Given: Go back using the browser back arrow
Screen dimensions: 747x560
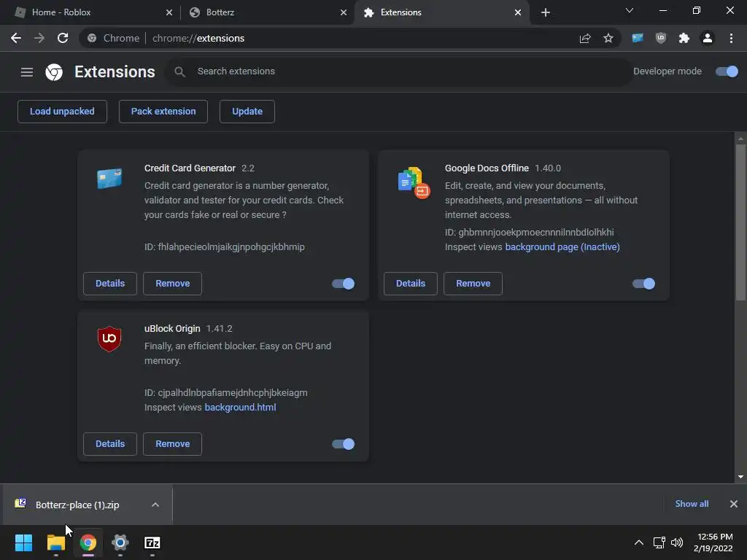Looking at the screenshot, I should pos(16,38).
